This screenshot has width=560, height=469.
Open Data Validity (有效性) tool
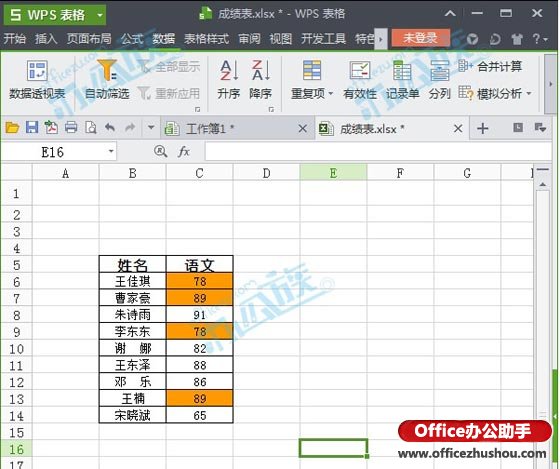(360, 79)
